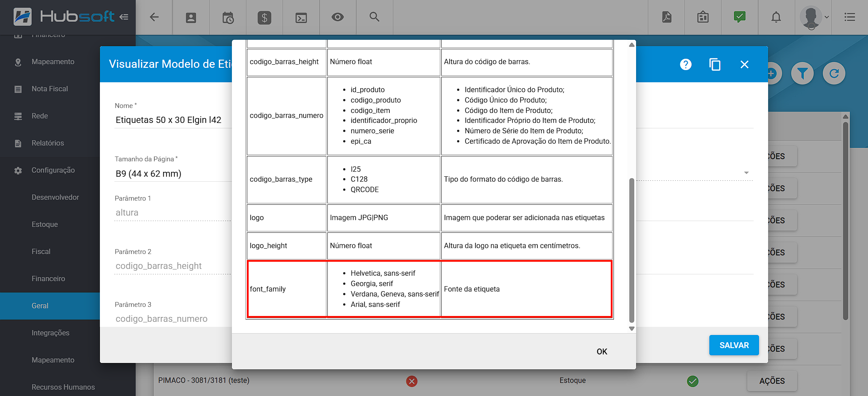Click the Hubsoft logo icon
Image resolution: width=868 pixels, height=396 pixels.
23,17
